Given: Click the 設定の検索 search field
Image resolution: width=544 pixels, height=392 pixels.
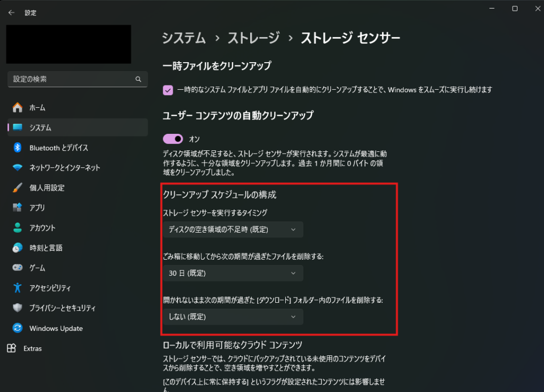Looking at the screenshot, I should (x=69, y=79).
